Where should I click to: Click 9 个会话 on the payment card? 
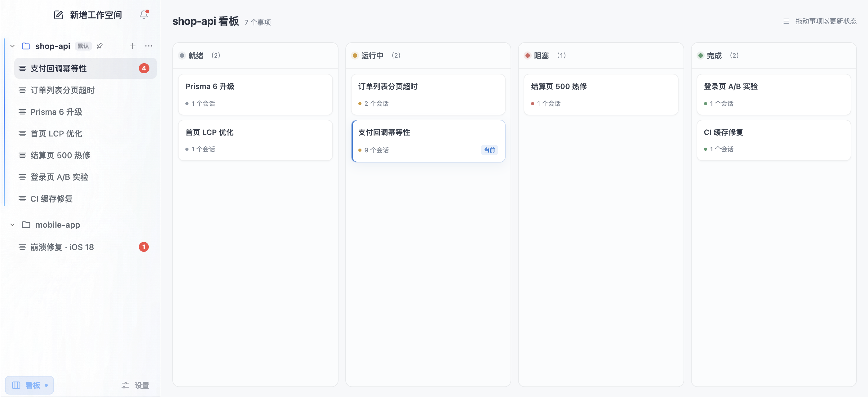tap(376, 150)
